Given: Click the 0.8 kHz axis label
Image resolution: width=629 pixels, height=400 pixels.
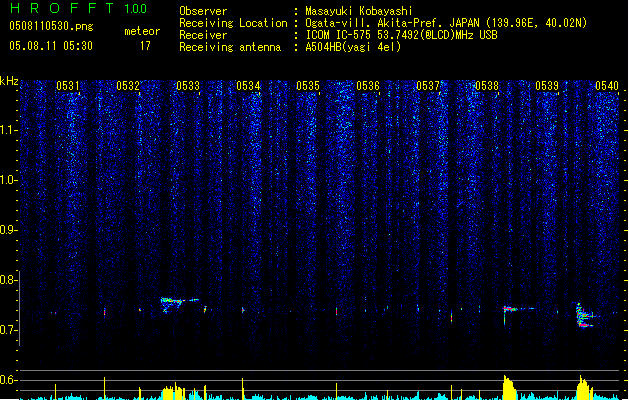Looking at the screenshot, I should point(8,280).
